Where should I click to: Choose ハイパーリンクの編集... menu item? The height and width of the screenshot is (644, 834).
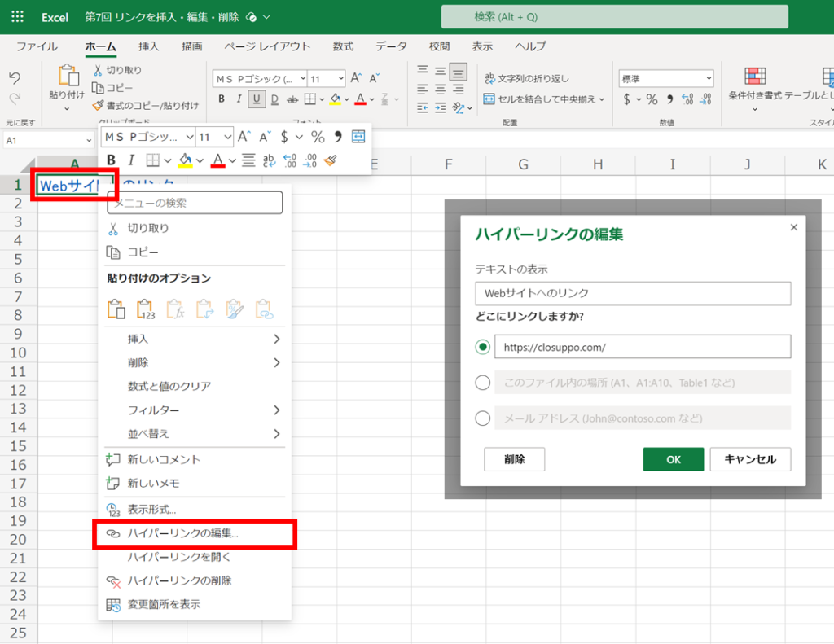195,533
